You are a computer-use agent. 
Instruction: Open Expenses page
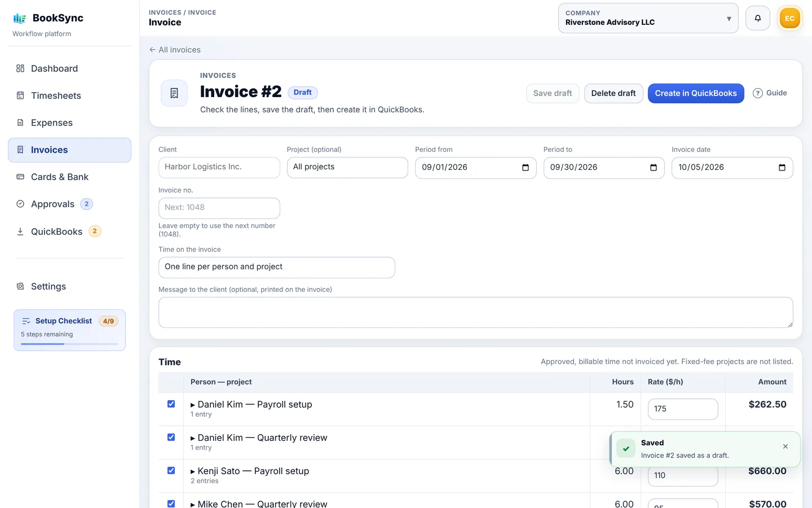pos(69,123)
